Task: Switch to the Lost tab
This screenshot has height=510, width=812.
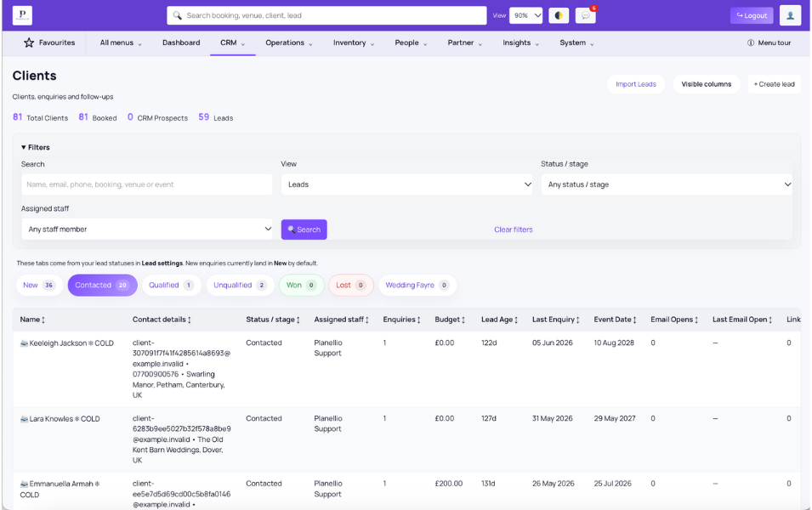Action: click(351, 286)
